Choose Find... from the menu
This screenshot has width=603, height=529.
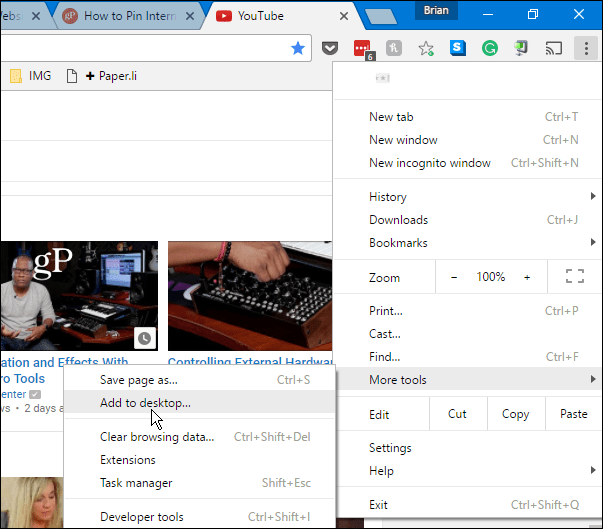pyautogui.click(x=467, y=357)
